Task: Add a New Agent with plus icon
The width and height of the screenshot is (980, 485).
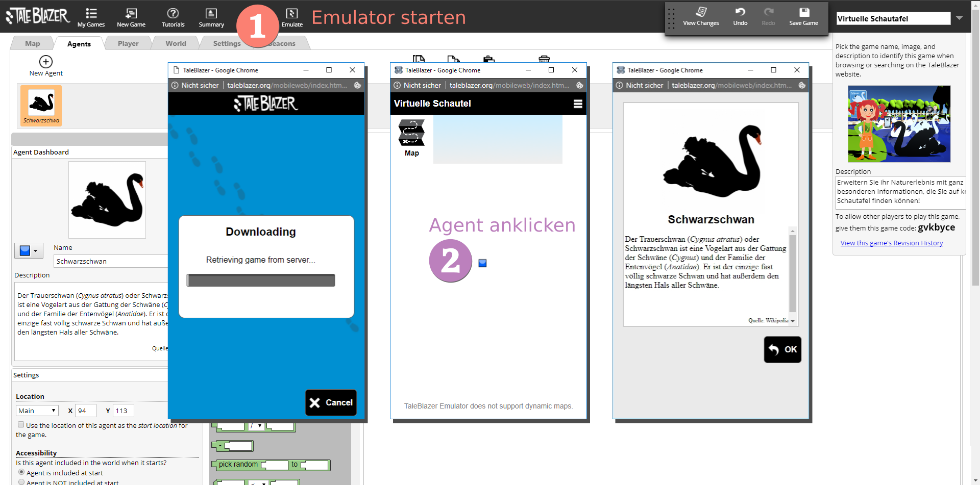Action: click(46, 62)
